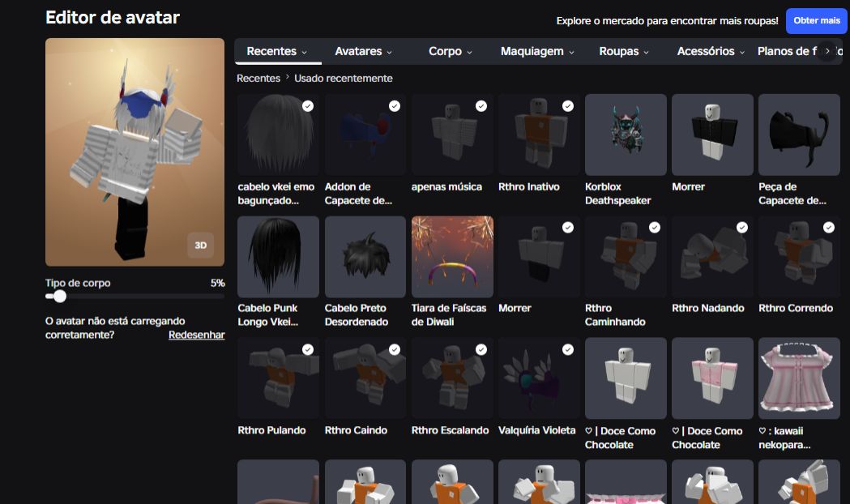Select the cabelo vkei emo bagunçado hair item

click(278, 135)
